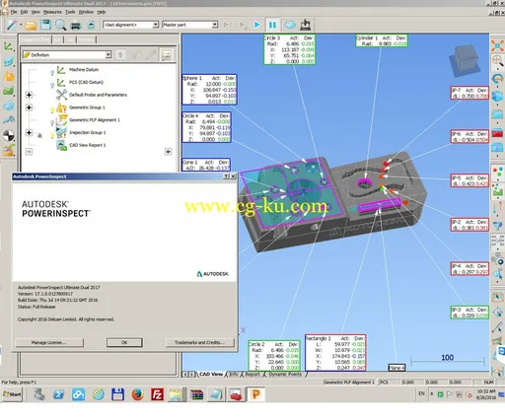The image size is (505, 420).
Task: Open the Edit menu
Action: pyautogui.click(x=25, y=12)
